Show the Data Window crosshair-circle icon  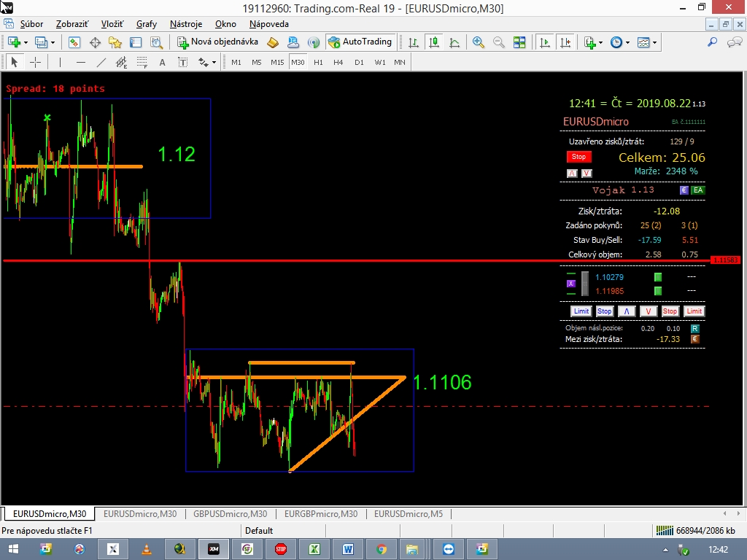96,42
